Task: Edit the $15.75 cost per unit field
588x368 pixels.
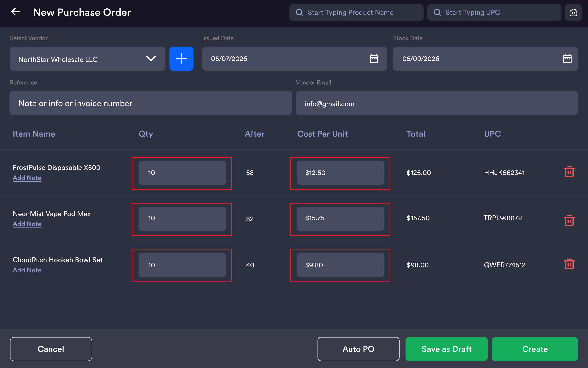Action: tap(340, 219)
